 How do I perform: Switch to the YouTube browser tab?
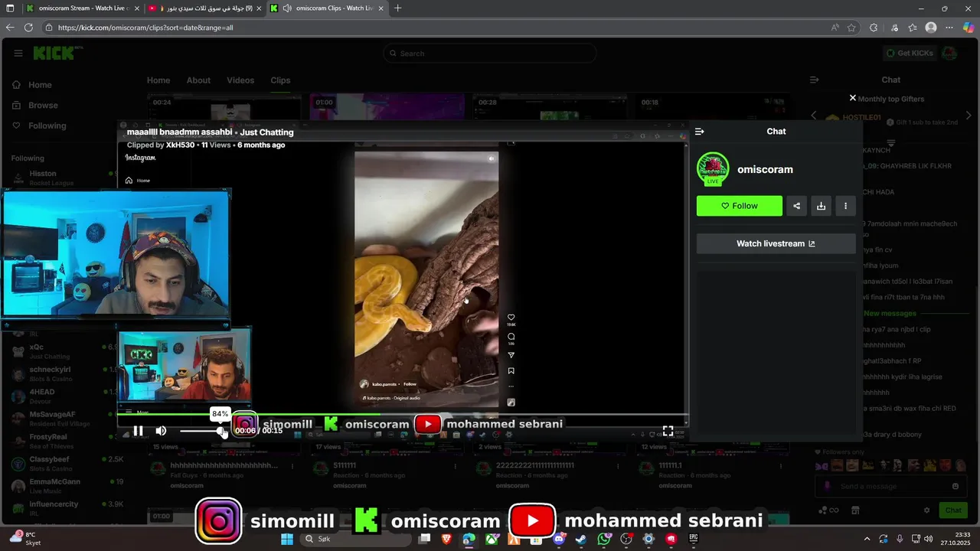(x=204, y=8)
